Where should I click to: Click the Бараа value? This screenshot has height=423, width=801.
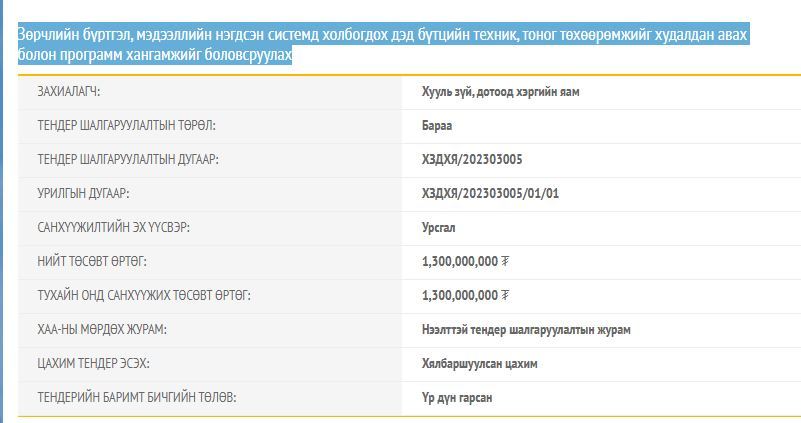click(437, 126)
